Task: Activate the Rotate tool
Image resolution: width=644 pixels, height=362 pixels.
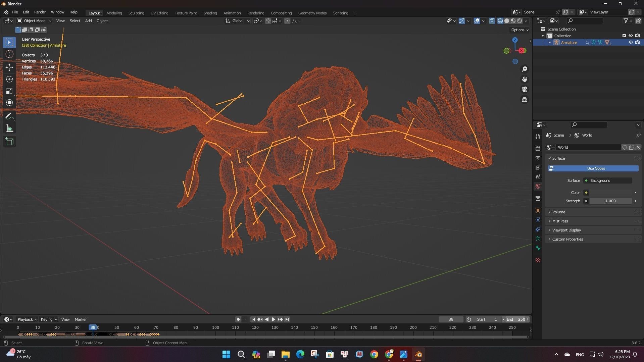Action: pyautogui.click(x=9, y=79)
